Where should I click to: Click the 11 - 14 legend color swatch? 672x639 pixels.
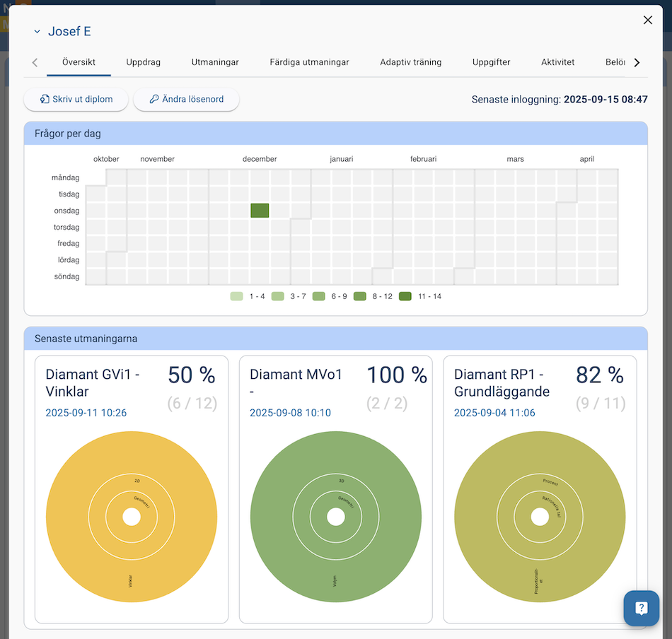tap(405, 296)
